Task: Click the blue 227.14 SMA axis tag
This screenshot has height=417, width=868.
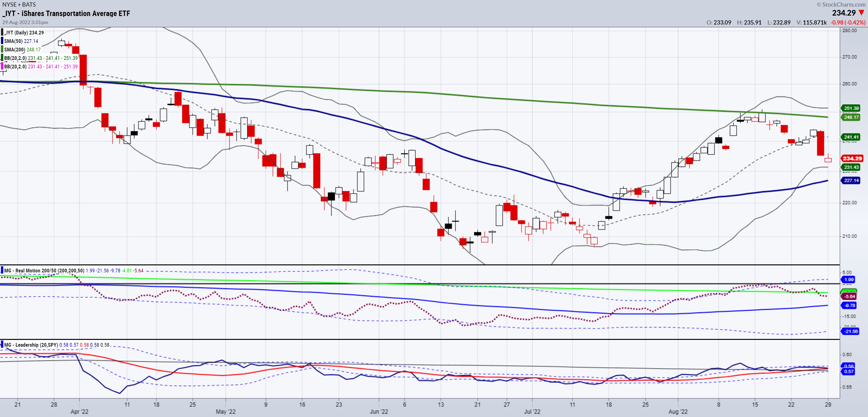Action: click(851, 180)
